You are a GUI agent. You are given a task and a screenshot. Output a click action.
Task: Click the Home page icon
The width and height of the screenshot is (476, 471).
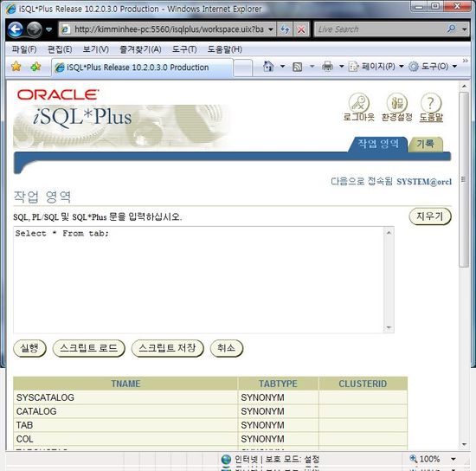(268, 66)
